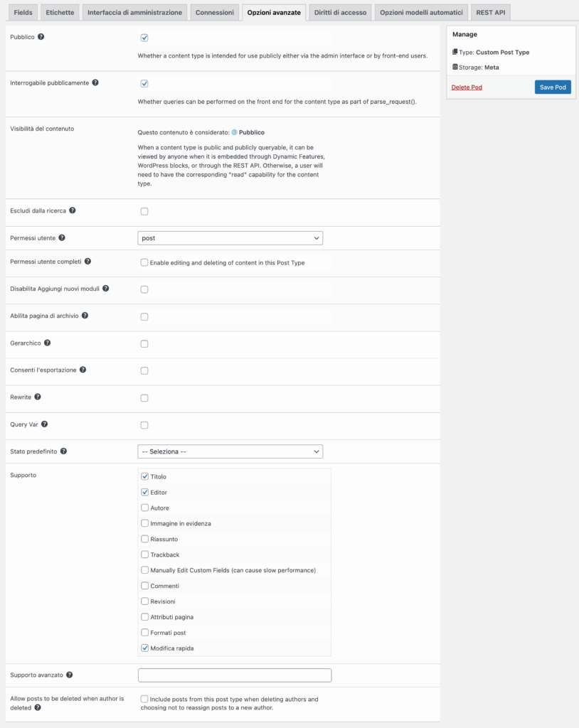Show help for Supporto avanzato

pos(69,675)
